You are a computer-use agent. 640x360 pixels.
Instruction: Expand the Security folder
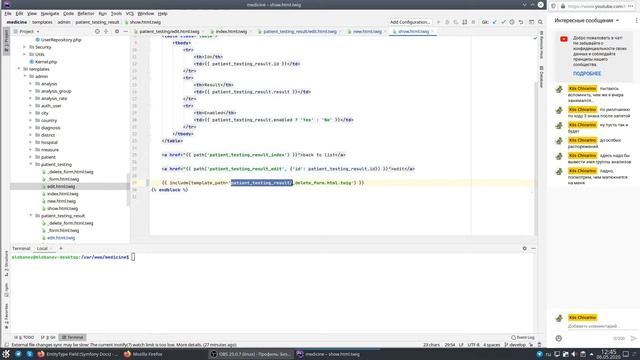click(25, 47)
